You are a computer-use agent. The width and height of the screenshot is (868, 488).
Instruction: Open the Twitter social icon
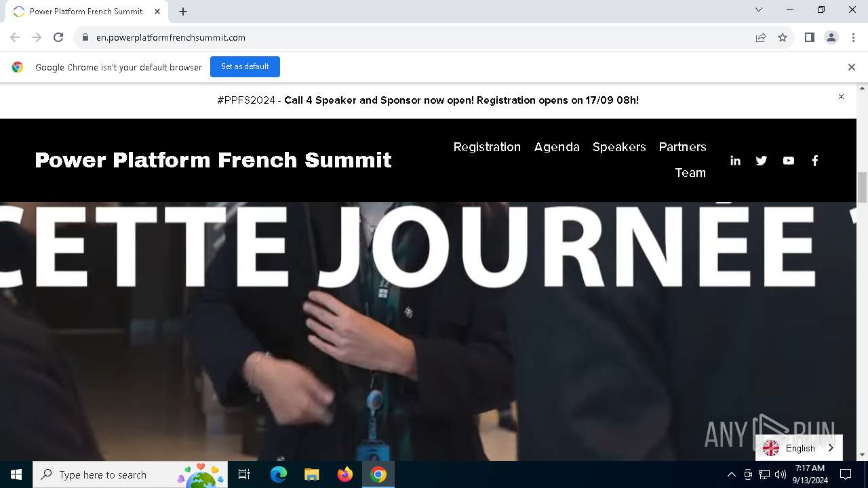(x=762, y=161)
